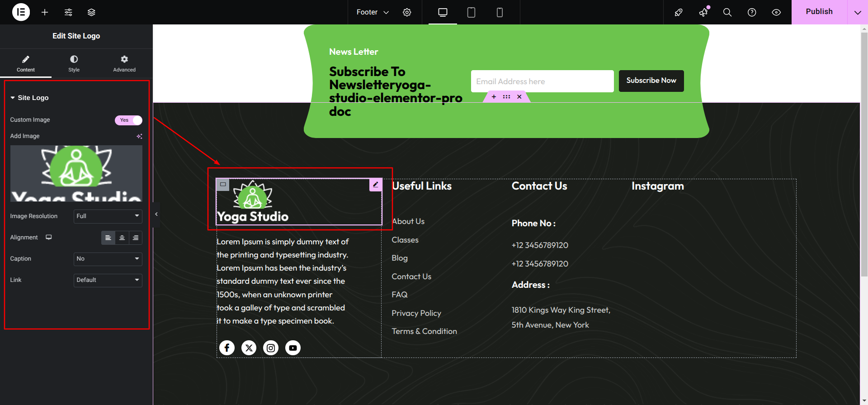The height and width of the screenshot is (405, 868).
Task: Click the rocket icon in top bar
Action: [679, 12]
